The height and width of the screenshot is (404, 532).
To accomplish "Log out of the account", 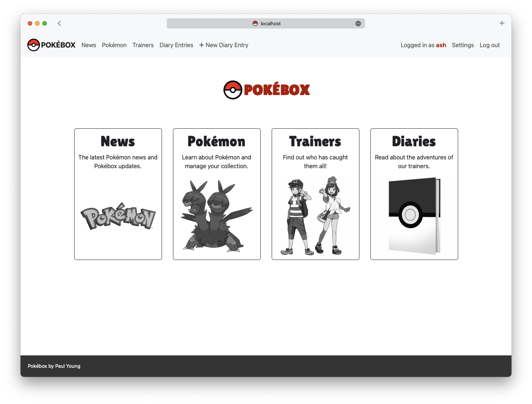I will [x=490, y=45].
